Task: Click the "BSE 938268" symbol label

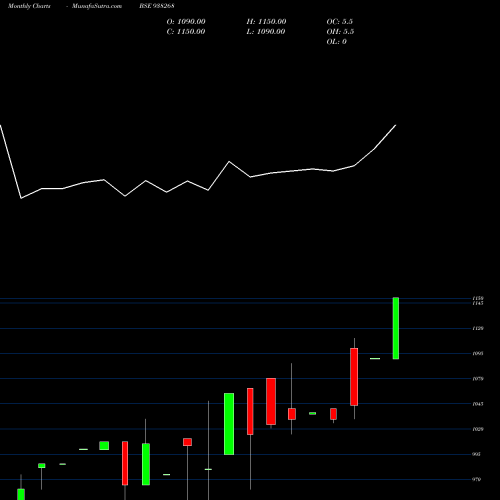Action: click(x=157, y=6)
